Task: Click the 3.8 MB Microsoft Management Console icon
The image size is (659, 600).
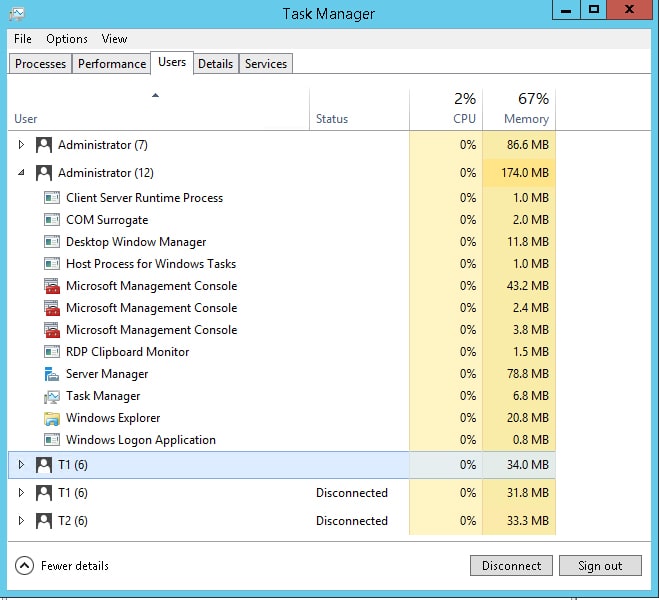Action: [x=52, y=330]
